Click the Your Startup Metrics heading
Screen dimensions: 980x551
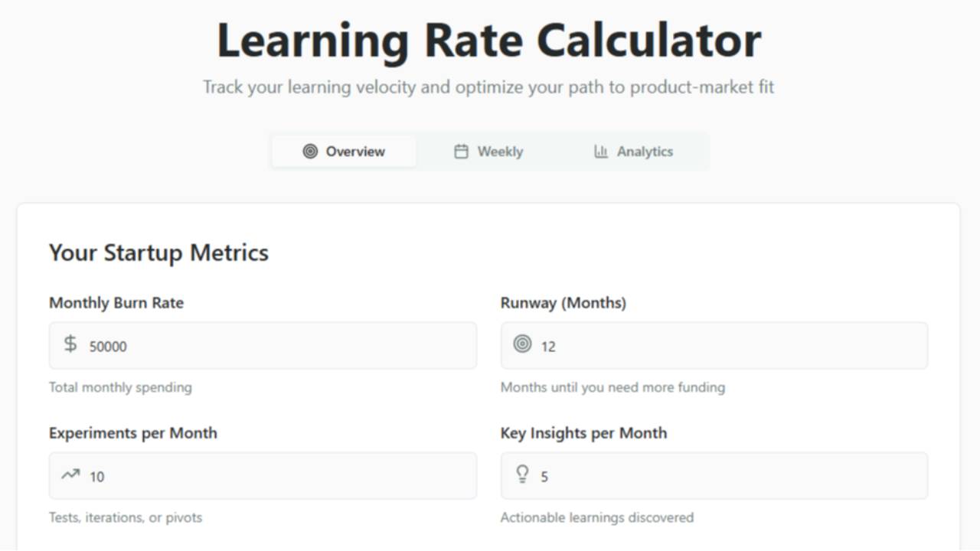(158, 253)
